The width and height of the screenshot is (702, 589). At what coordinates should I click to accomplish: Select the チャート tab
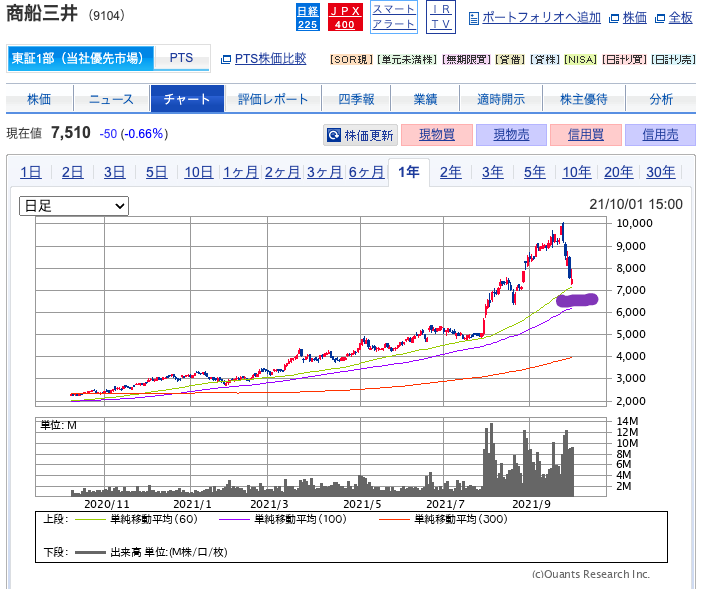(x=187, y=99)
